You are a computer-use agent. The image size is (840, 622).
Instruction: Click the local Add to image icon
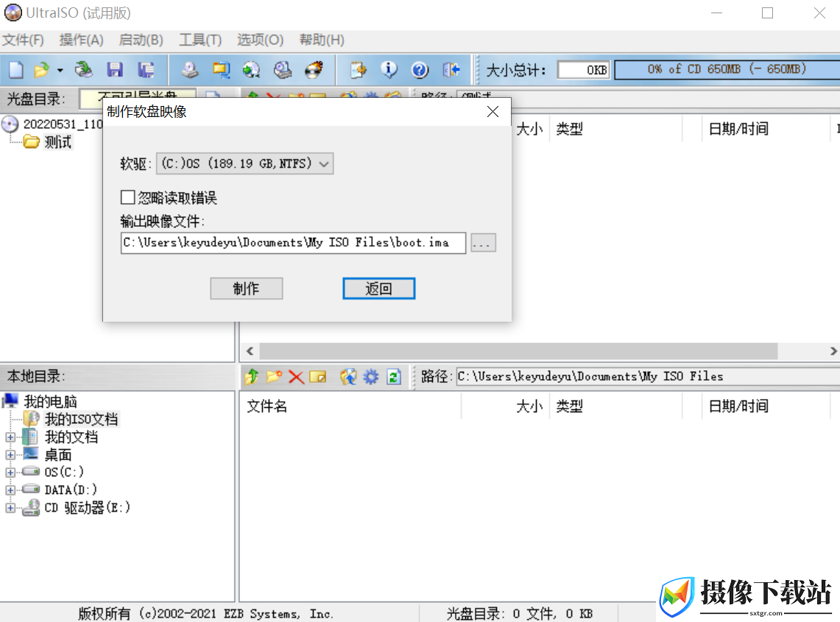(348, 377)
